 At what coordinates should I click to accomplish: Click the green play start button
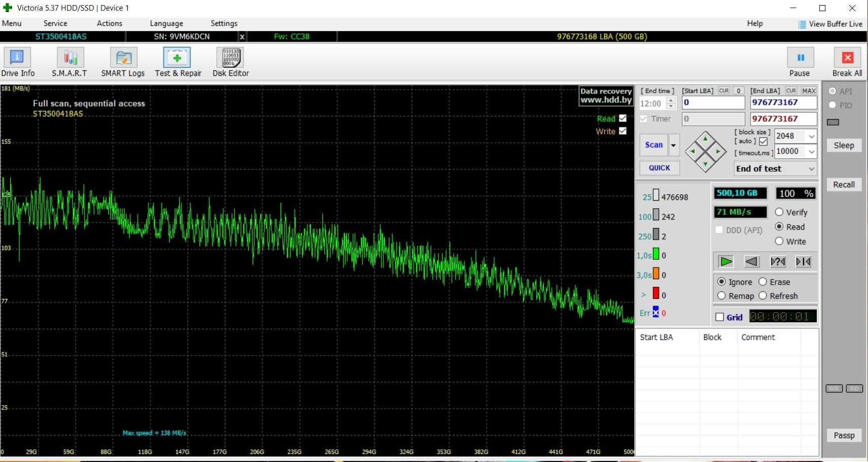pyautogui.click(x=726, y=261)
